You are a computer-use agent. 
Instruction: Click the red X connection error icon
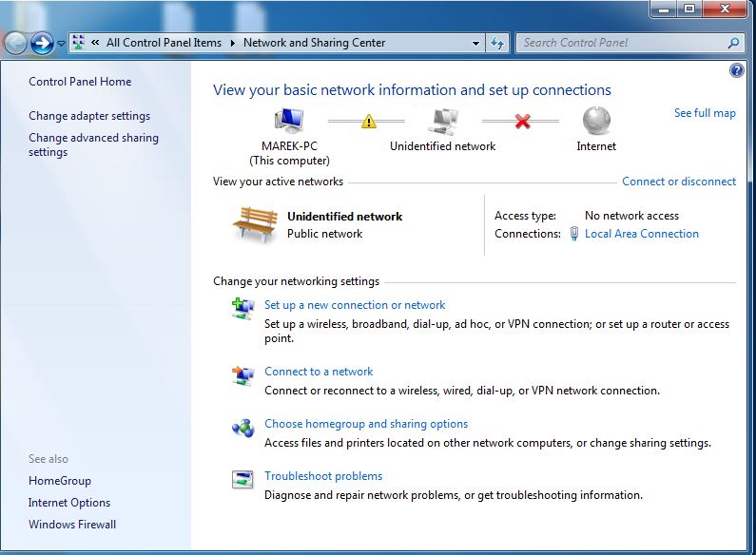pyautogui.click(x=521, y=121)
